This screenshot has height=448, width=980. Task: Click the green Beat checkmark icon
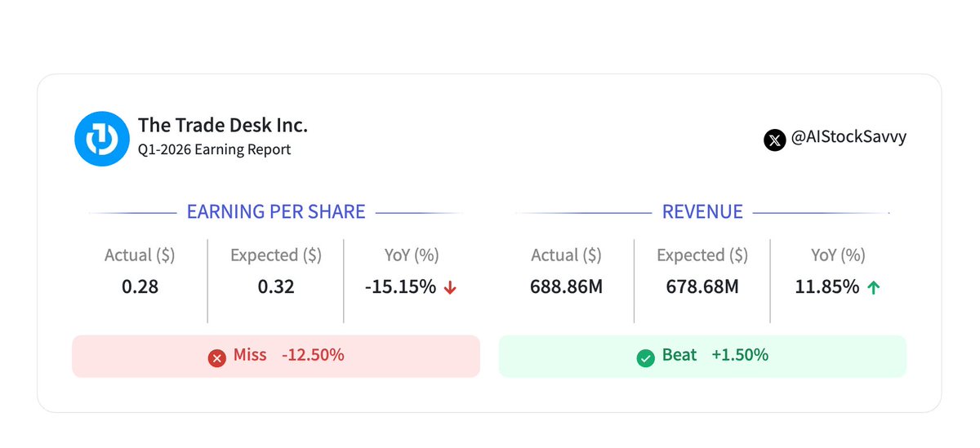(x=645, y=357)
